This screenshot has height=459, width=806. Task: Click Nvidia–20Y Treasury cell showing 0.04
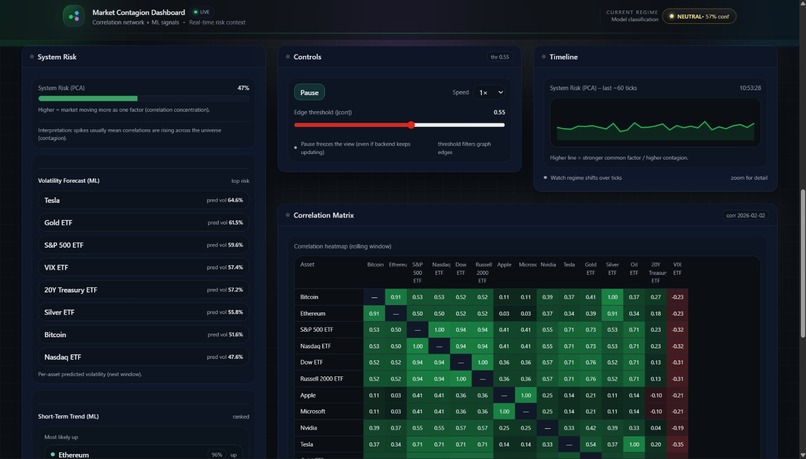pyautogui.click(x=655, y=428)
